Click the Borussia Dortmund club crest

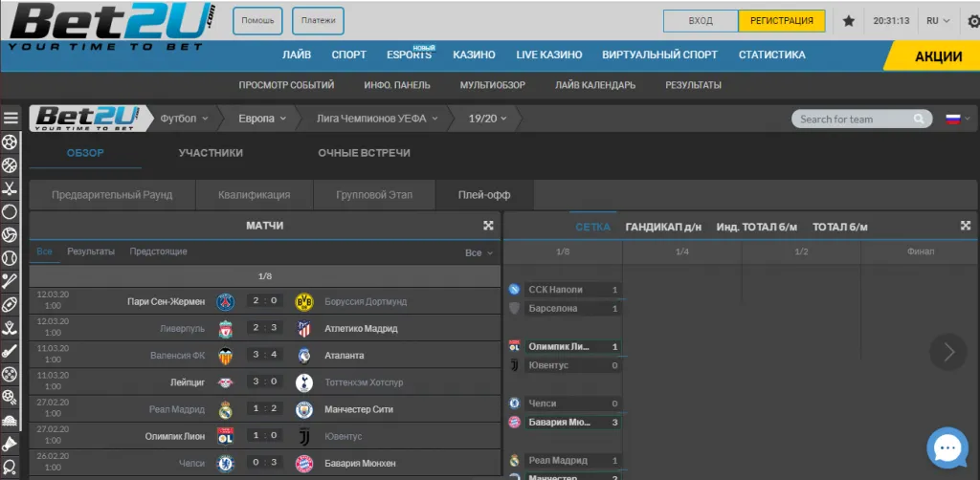pyautogui.click(x=303, y=301)
